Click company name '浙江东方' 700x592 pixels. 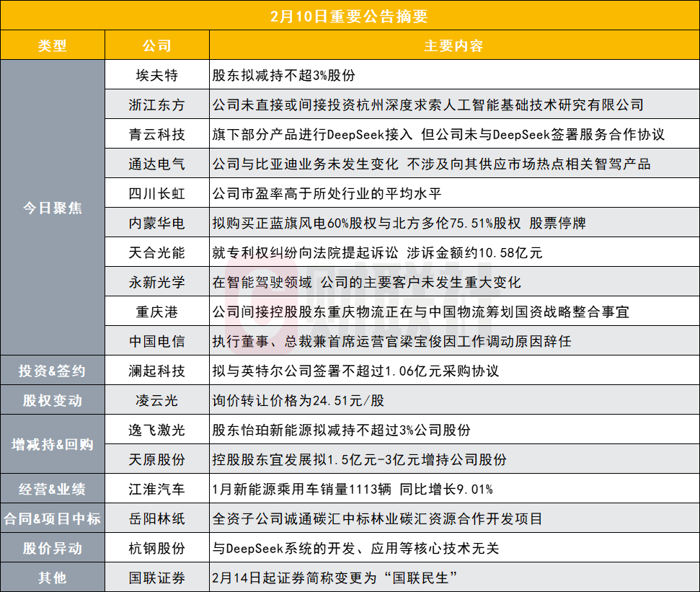(x=156, y=105)
